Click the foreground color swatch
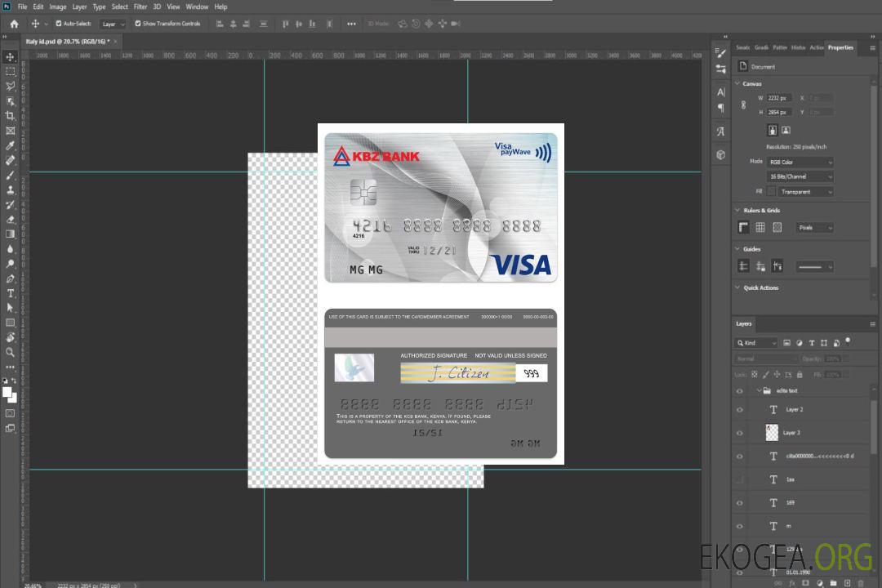This screenshot has width=882, height=588. [x=7, y=392]
